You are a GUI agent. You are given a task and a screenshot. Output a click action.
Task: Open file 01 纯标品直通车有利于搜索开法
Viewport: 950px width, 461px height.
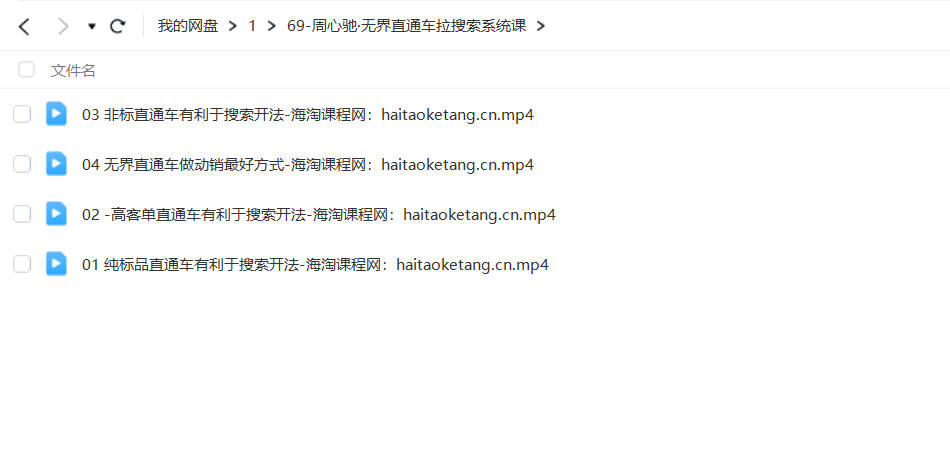click(x=315, y=265)
